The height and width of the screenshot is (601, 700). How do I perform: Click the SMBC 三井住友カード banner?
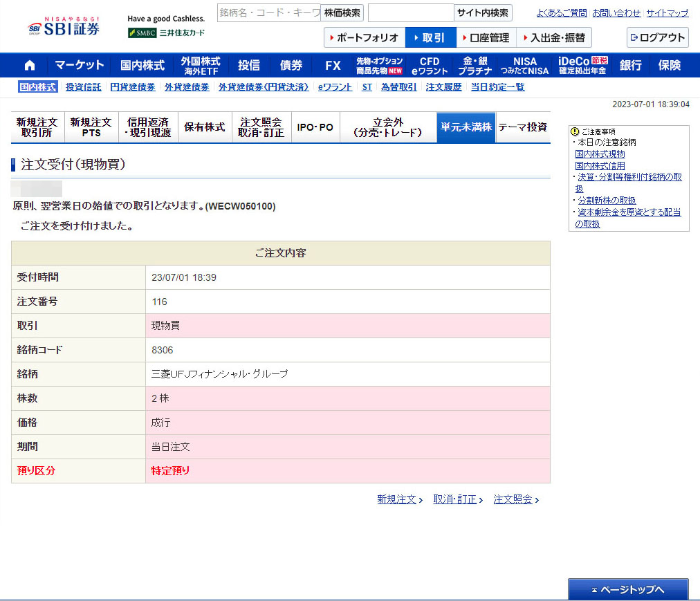[166, 33]
